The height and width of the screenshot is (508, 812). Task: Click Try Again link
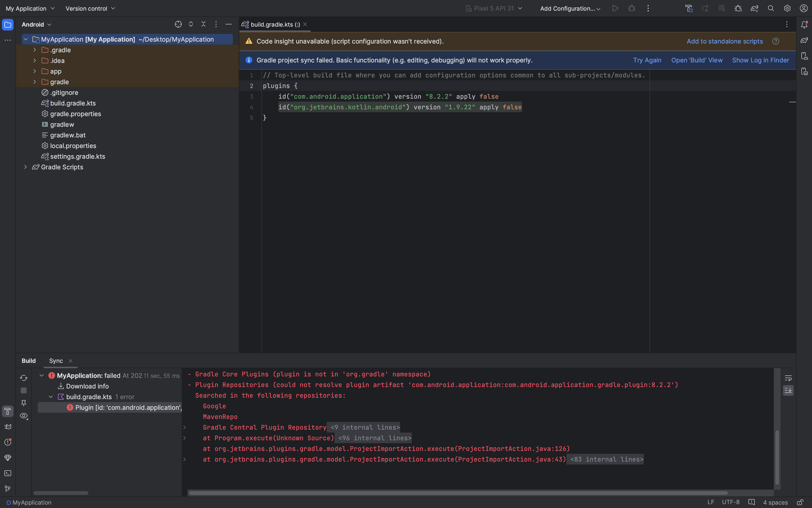[647, 60]
